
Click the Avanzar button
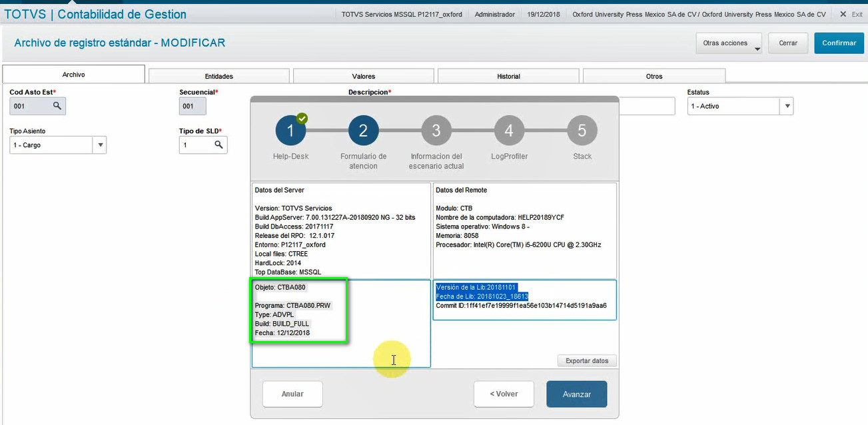(x=577, y=394)
